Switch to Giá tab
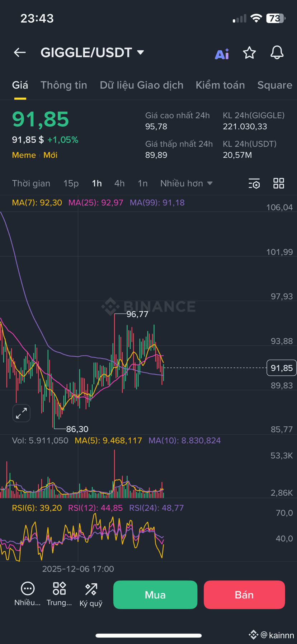 (20, 85)
